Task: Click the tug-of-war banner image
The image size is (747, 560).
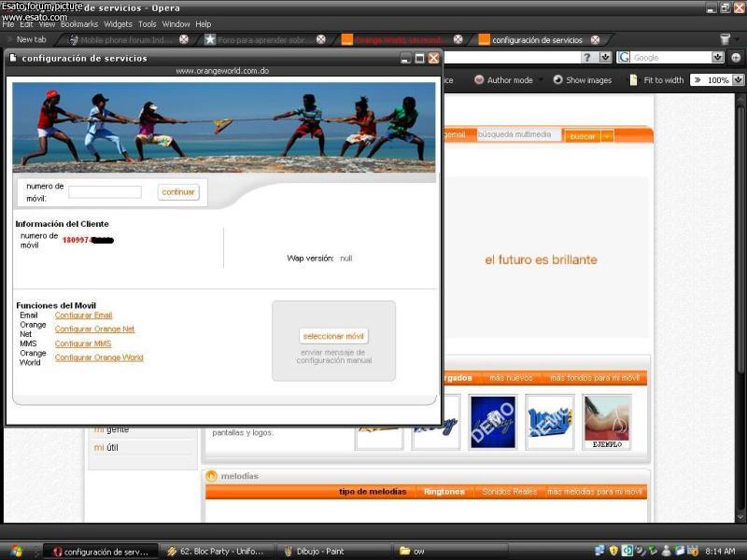Action: [x=223, y=127]
